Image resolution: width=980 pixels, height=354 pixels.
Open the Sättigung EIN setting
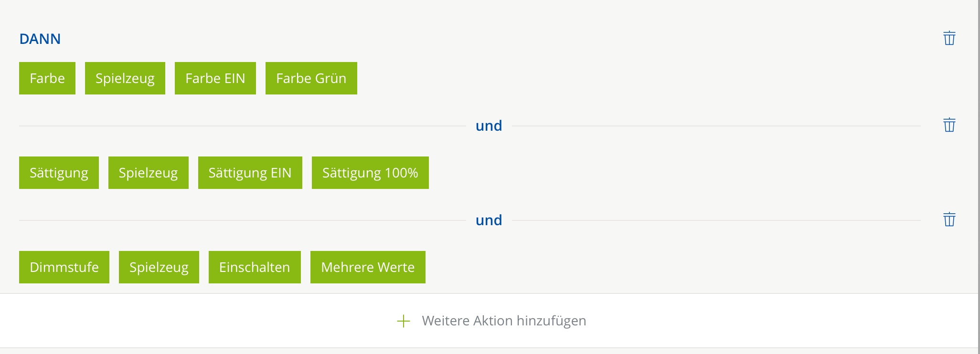[250, 173]
